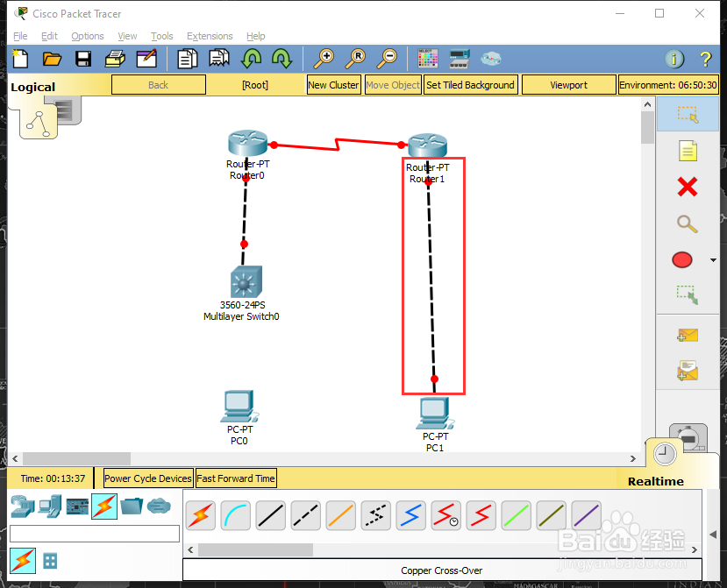This screenshot has height=588, width=727.
Task: Select End Devices category icon
Action: pyautogui.click(x=50, y=506)
